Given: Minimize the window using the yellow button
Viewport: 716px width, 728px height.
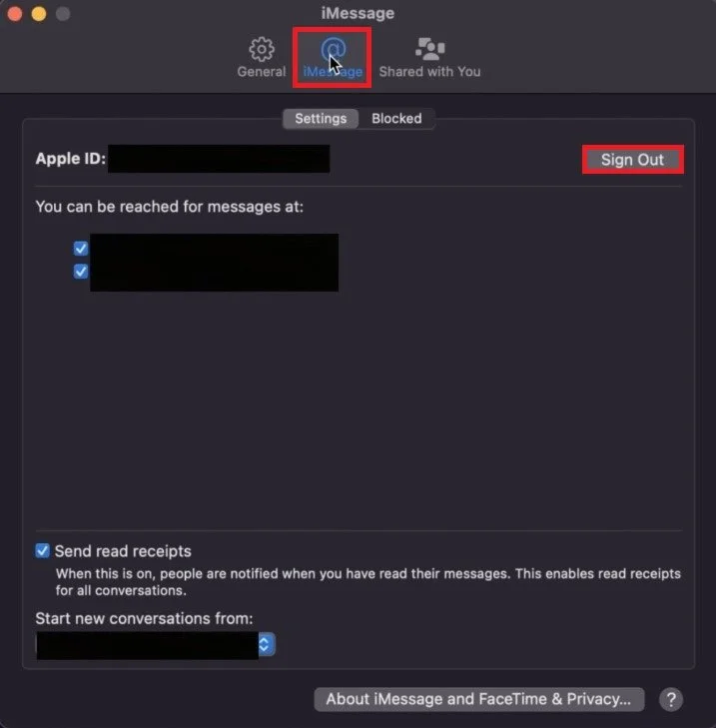Looking at the screenshot, I should click(39, 13).
